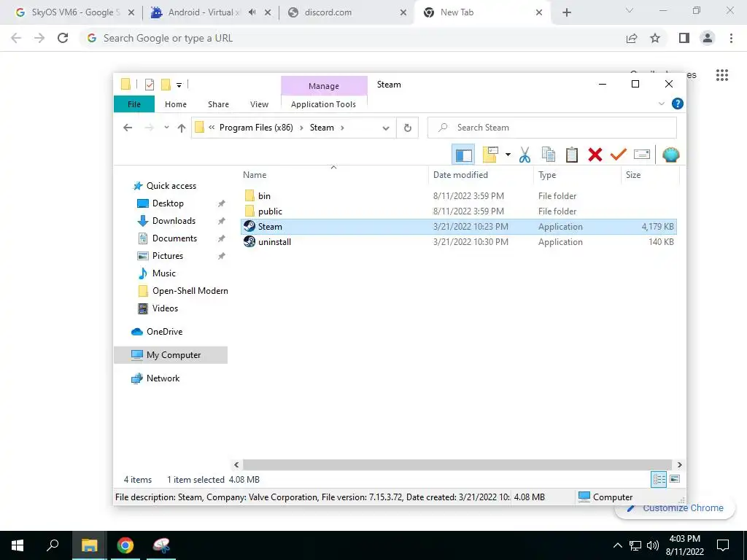Select the bin folder
Viewport: 747px width, 560px height.
[458, 195]
